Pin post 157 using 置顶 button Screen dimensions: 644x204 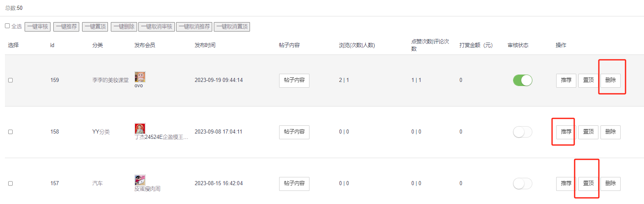[x=588, y=184]
